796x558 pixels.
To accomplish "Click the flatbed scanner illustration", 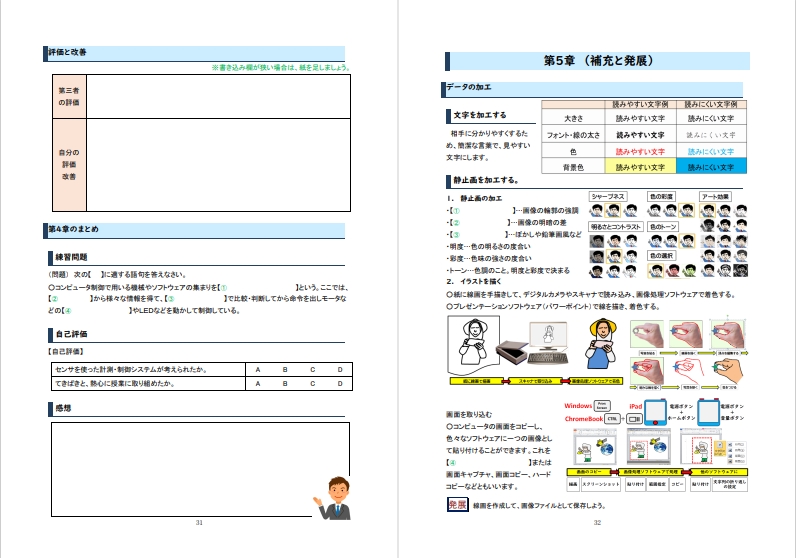I will tap(511, 352).
